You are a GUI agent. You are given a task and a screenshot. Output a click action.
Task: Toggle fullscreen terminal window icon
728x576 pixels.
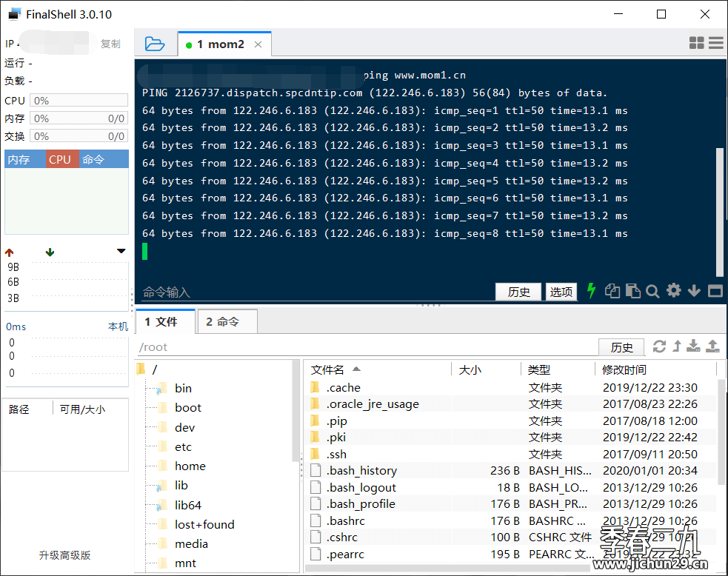(x=715, y=291)
